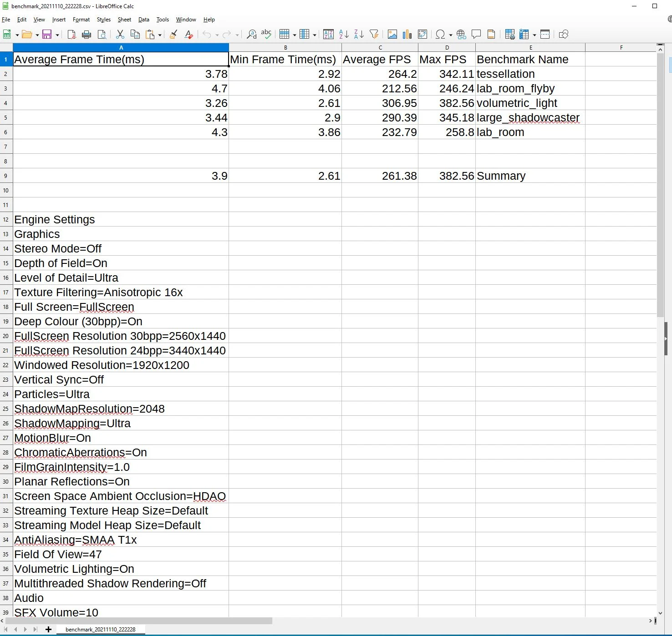Expand the Open file dropdown arrow
The height and width of the screenshot is (636, 672).
[37, 35]
